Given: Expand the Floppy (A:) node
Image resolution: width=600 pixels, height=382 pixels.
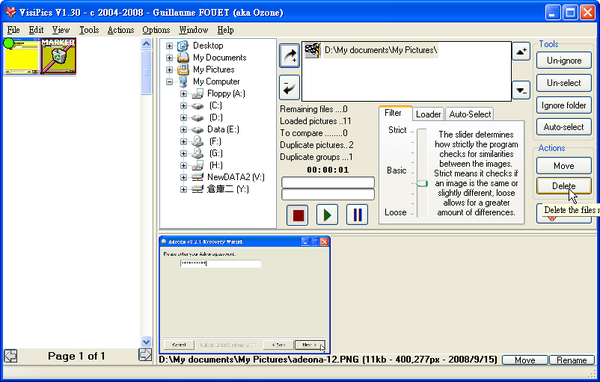Looking at the screenshot, I should (183, 93).
